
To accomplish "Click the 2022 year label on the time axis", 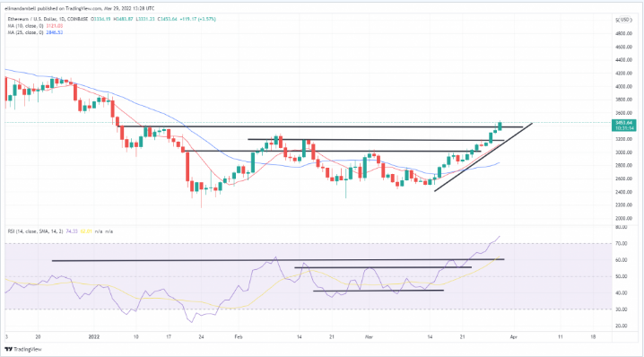I will [94, 337].
